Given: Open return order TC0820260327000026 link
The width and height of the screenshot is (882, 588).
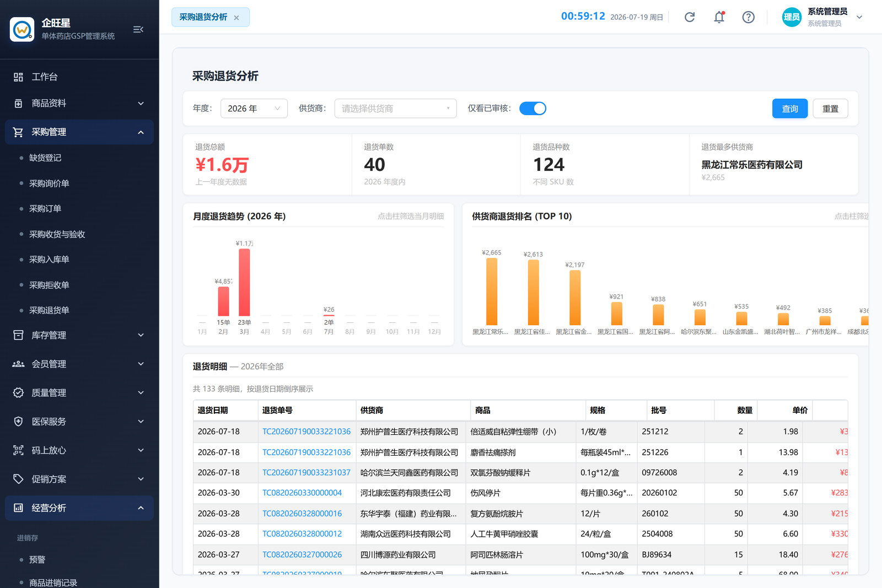Looking at the screenshot, I should pos(302,554).
